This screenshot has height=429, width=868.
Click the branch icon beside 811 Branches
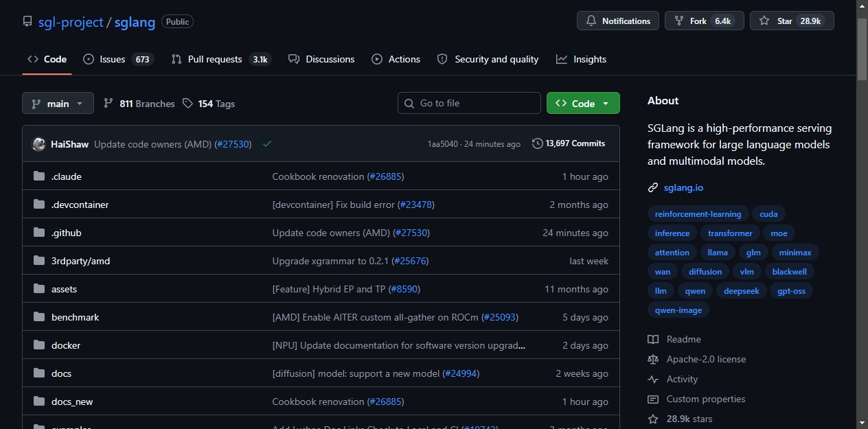tap(108, 103)
